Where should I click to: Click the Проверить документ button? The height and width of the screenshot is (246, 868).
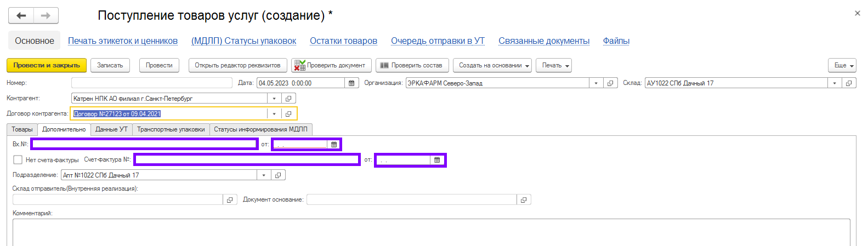coord(331,65)
